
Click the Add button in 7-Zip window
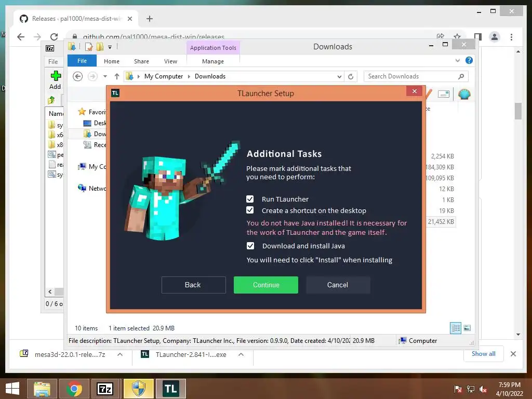pos(55,80)
